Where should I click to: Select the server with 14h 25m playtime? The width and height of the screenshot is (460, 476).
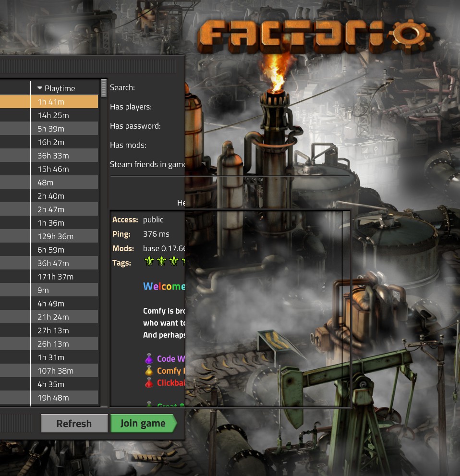[x=49, y=115]
